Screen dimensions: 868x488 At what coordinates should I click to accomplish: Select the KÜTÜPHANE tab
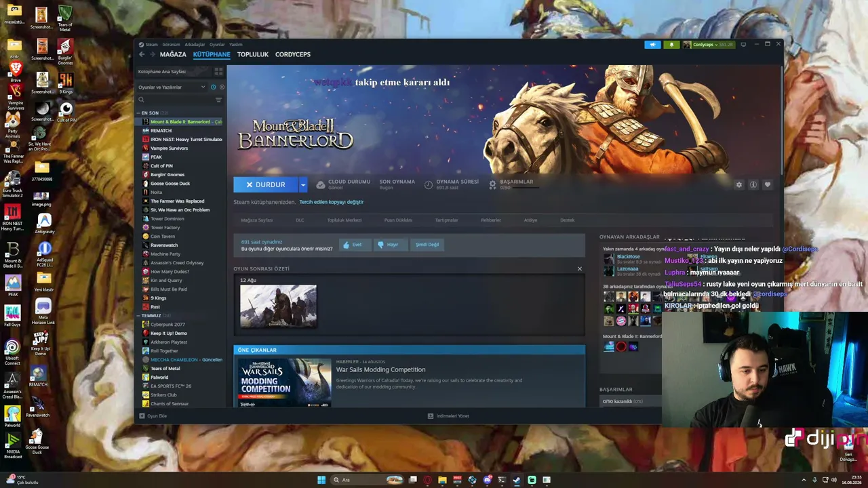pos(212,54)
